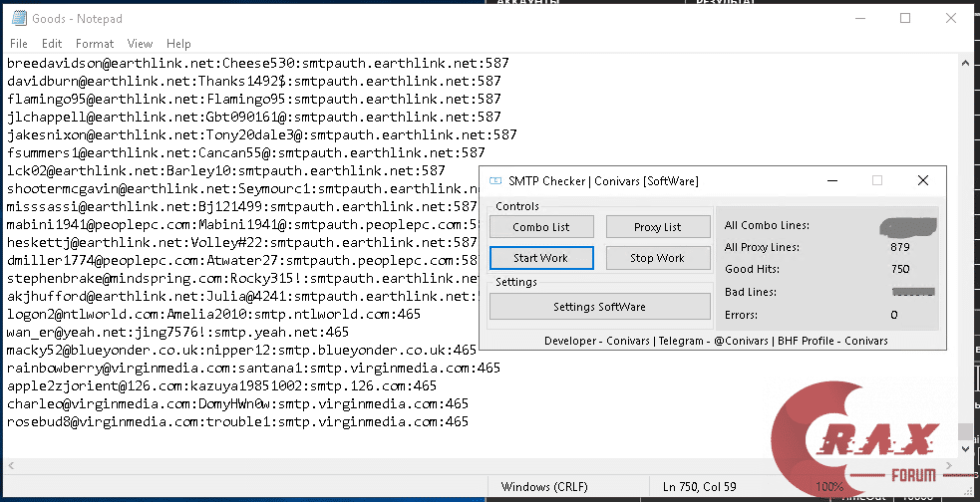Open Settings SoftWare
Viewport: 980px width, 502px height.
point(599,307)
